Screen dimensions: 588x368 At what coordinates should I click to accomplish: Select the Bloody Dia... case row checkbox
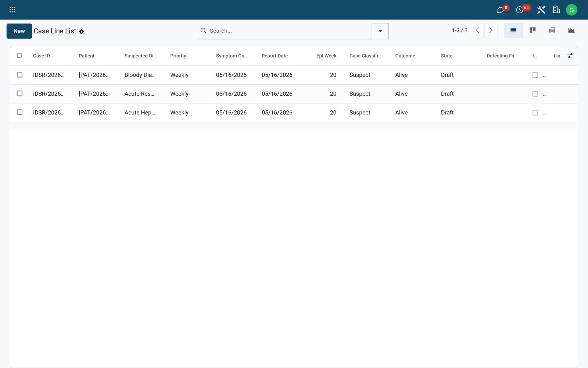tap(19, 75)
